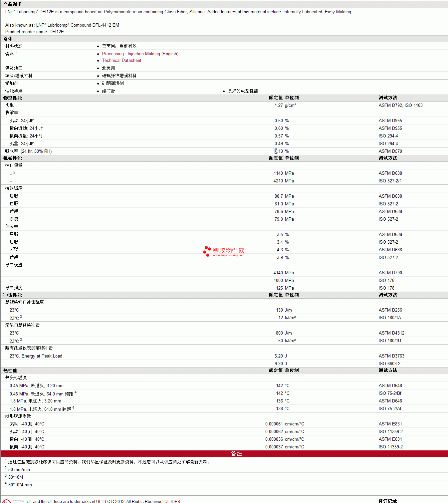
Task: Click the 吸水率 (24 hr, 50% RH) label
Action: point(28,151)
